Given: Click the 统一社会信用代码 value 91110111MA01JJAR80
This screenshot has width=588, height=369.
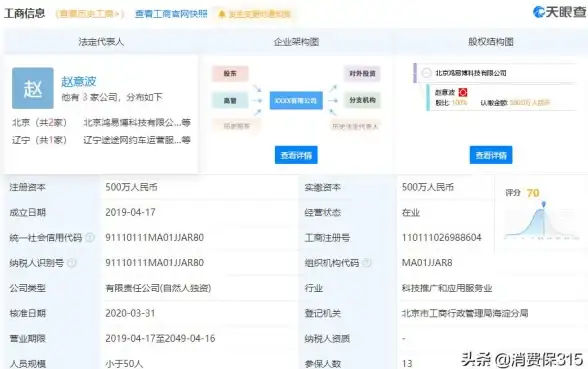Looking at the screenshot, I should tap(154, 237).
